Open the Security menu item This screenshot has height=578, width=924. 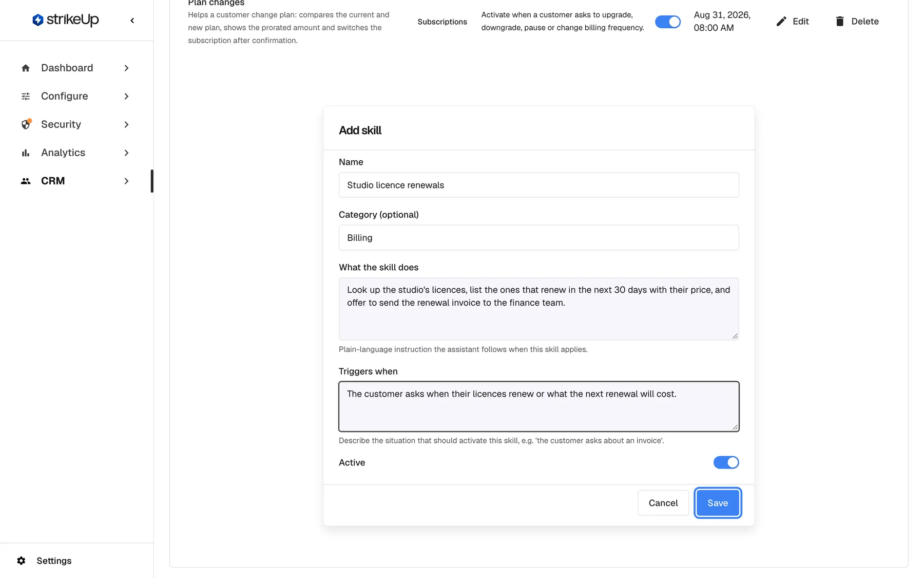point(75,124)
